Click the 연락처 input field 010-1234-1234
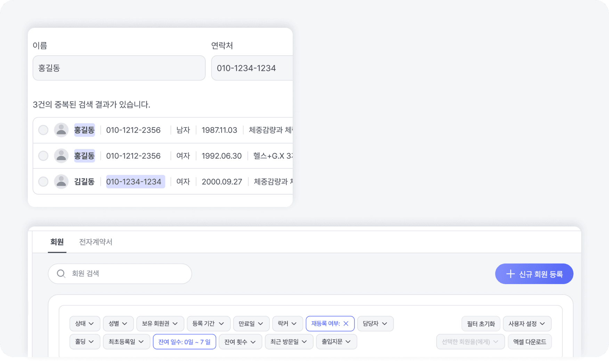Viewport: 609px width, 364px height. [252, 68]
